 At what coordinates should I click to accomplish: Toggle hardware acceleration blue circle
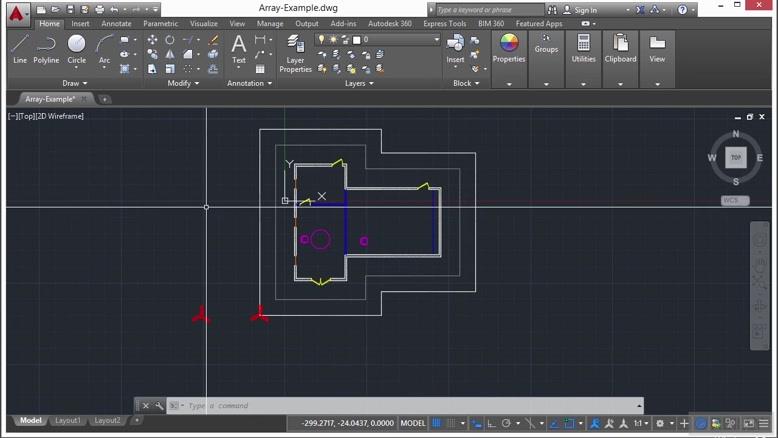point(701,423)
